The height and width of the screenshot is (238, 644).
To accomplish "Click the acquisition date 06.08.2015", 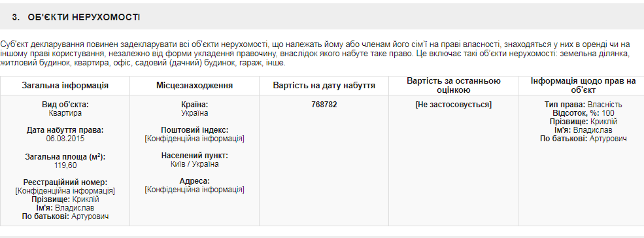I will (65, 139).
